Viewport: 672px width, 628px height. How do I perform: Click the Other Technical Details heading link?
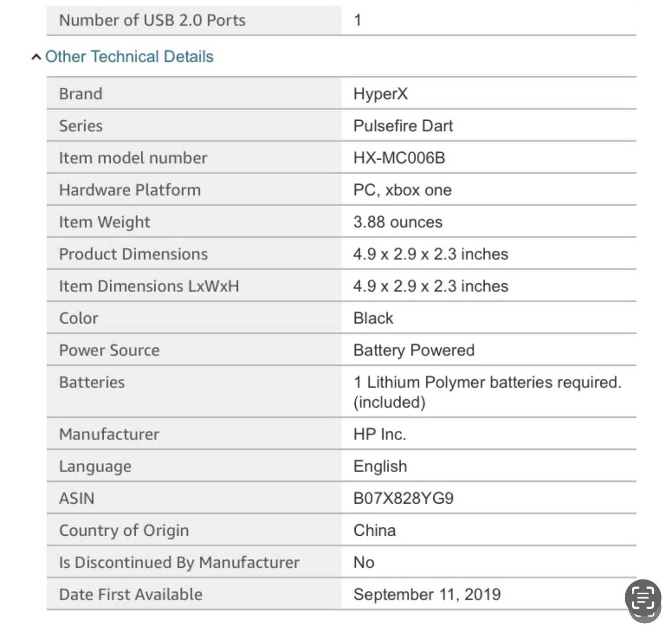click(129, 57)
